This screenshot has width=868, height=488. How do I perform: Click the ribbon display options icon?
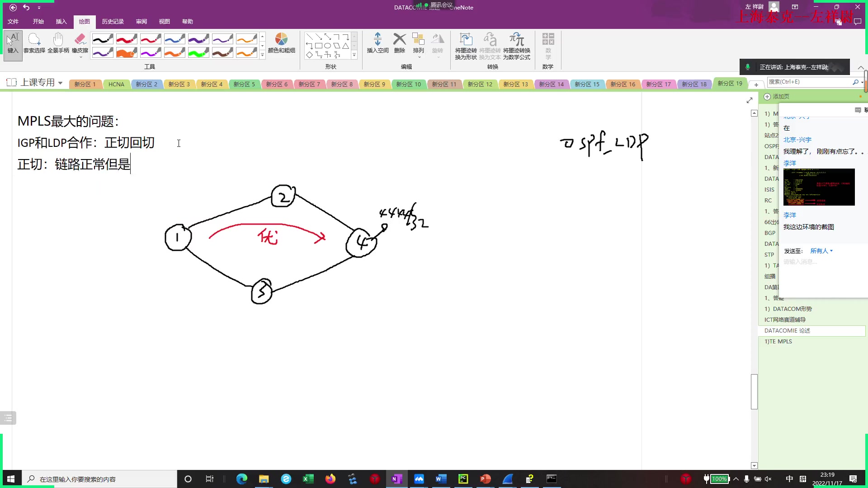coord(795,7)
